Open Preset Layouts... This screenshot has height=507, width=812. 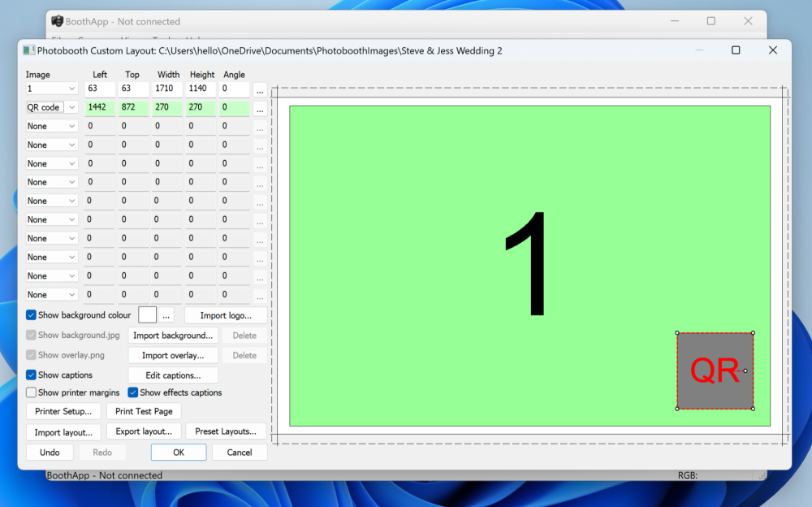(x=226, y=431)
